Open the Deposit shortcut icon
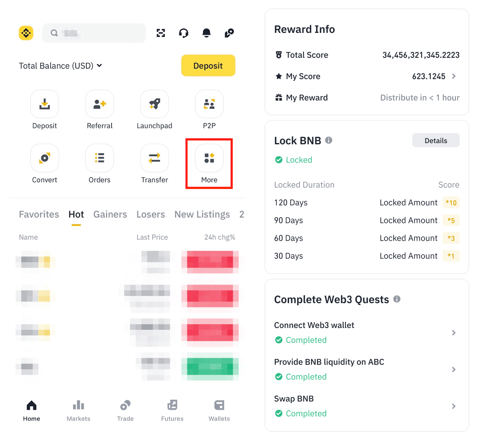 point(45,104)
